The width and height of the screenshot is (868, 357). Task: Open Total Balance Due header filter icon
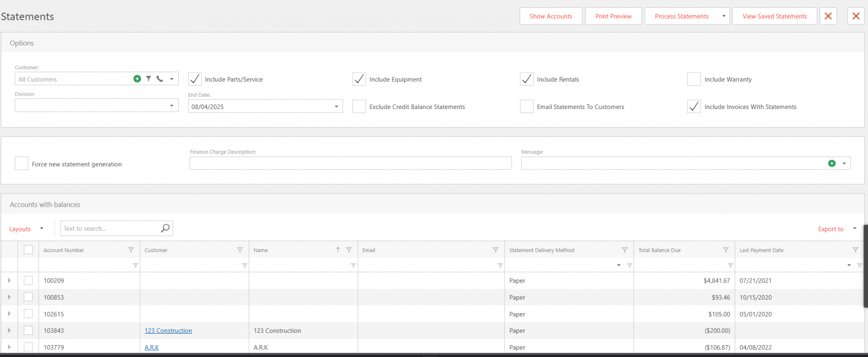click(x=726, y=250)
